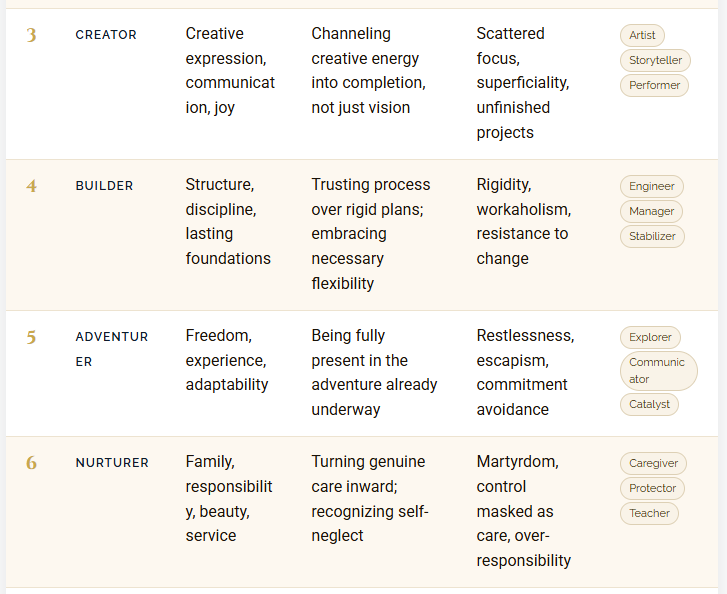Click the CREATOR row title

click(106, 35)
